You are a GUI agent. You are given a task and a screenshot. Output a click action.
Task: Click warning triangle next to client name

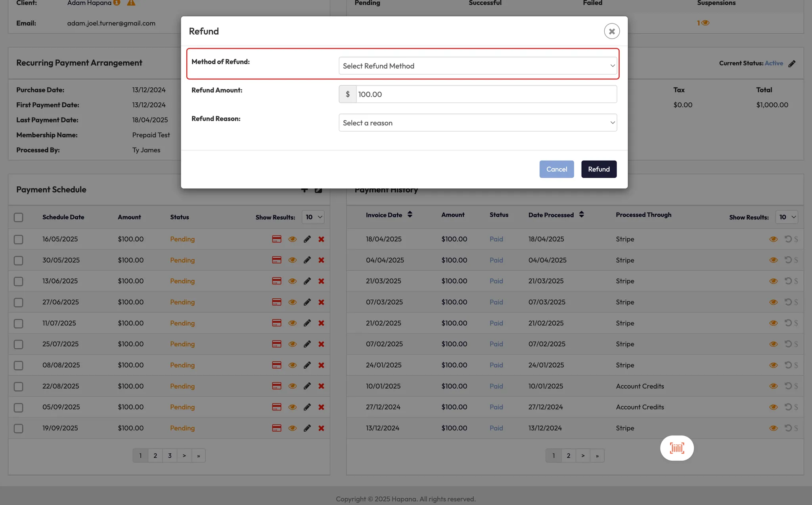coord(131,3)
